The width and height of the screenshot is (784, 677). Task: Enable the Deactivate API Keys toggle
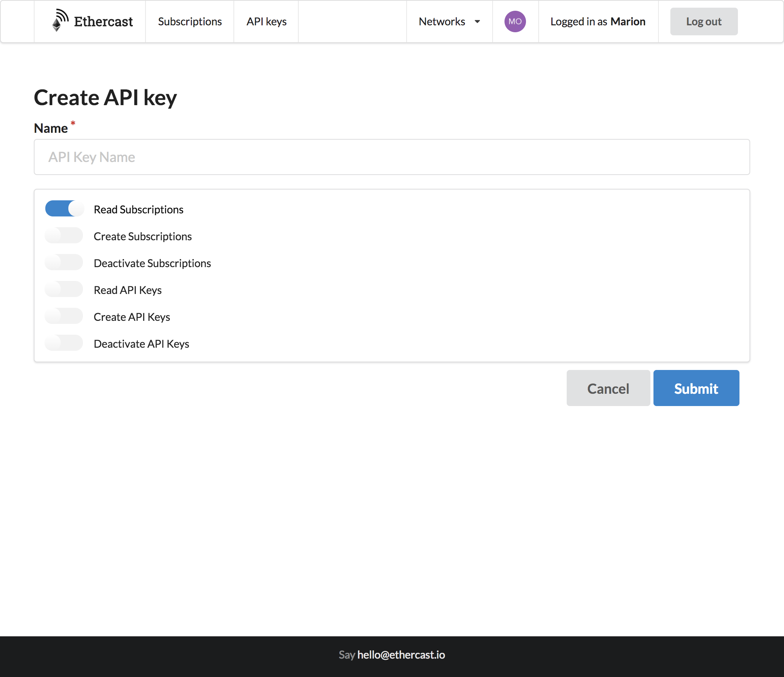coord(64,343)
